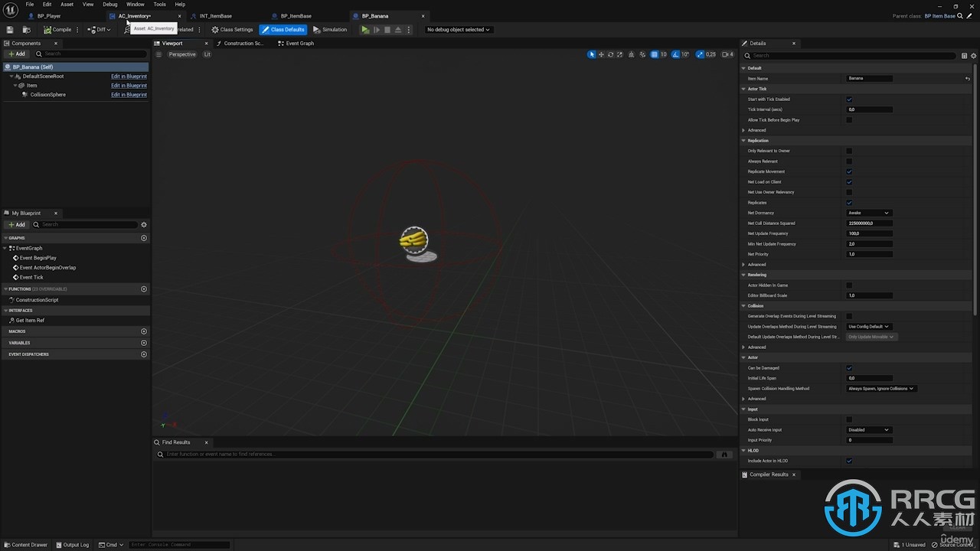Open the Event Graph tab

(x=300, y=44)
